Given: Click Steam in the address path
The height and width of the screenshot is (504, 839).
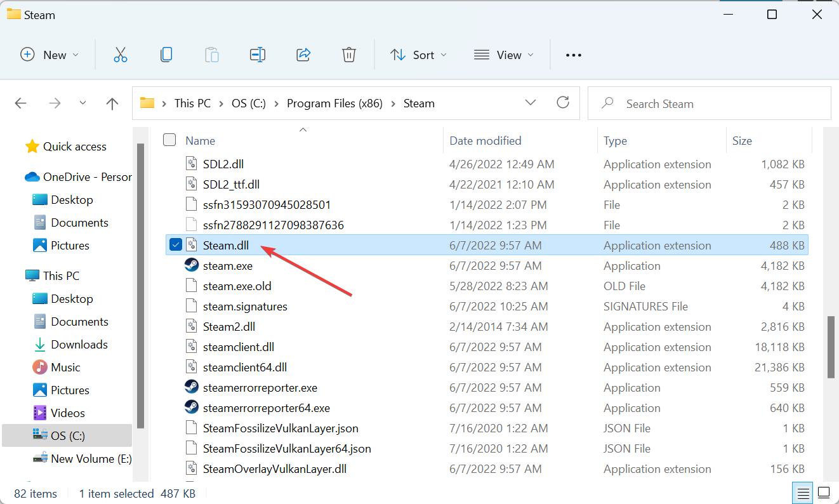Looking at the screenshot, I should point(419,103).
